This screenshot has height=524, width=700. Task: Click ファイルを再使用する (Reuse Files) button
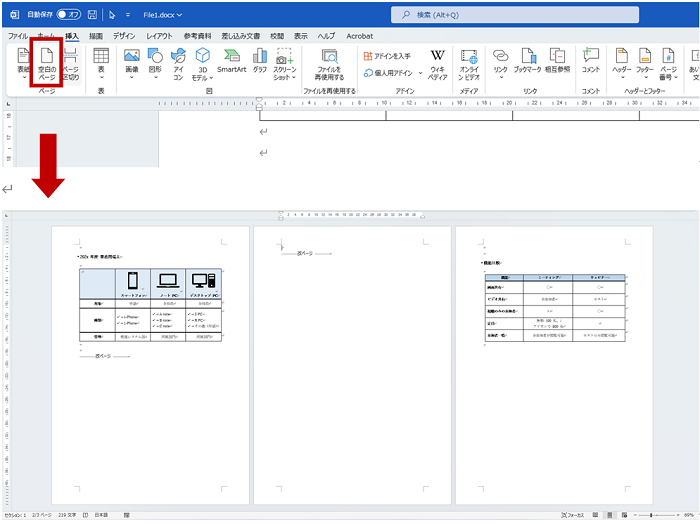coord(329,64)
